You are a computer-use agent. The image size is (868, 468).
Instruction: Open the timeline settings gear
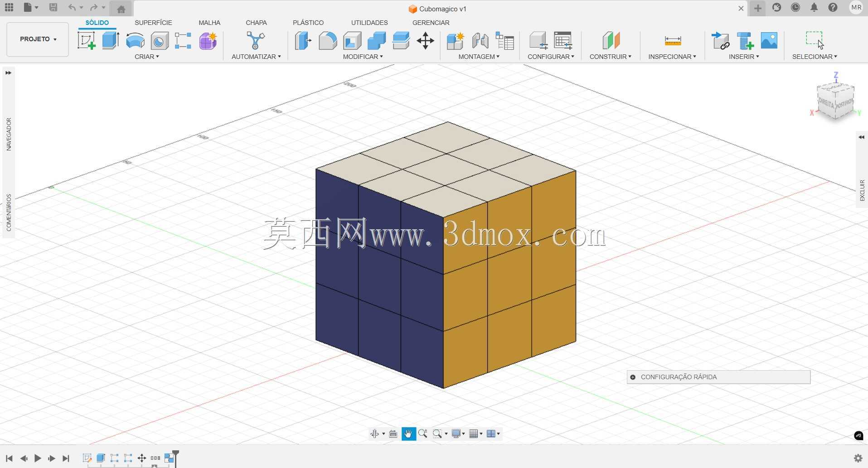[858, 458]
